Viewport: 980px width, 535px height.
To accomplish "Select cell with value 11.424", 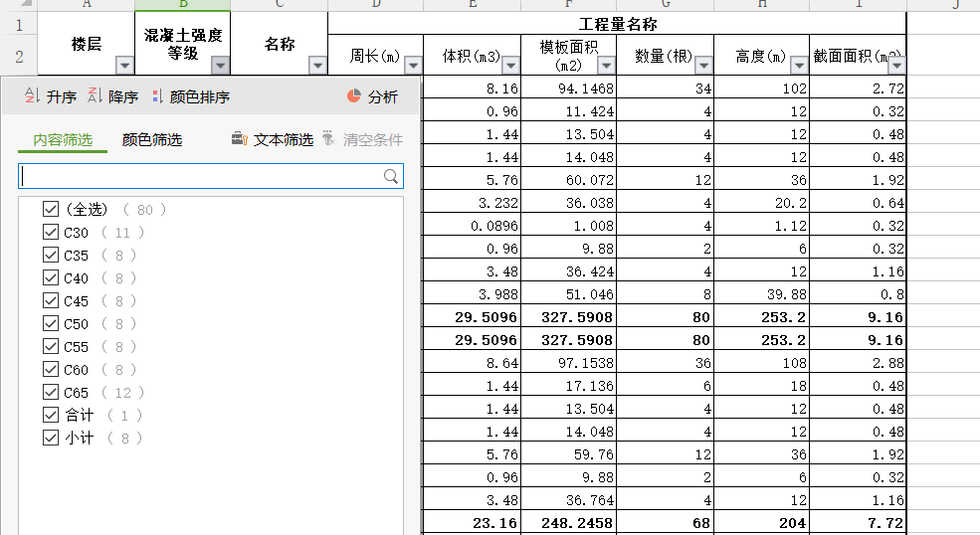I will point(569,111).
